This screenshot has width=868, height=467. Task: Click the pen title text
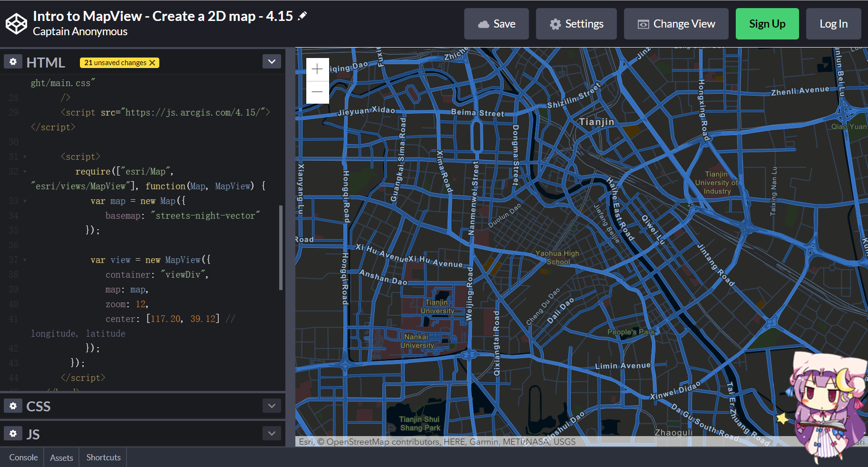click(163, 16)
